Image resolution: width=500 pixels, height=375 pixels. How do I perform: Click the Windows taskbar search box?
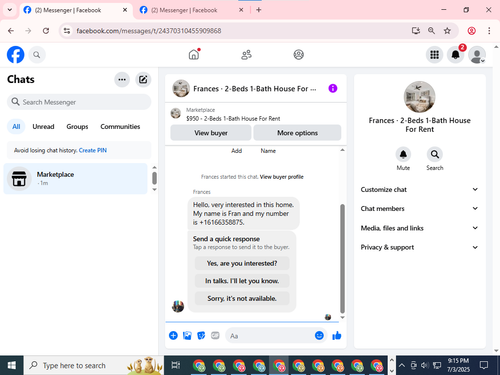point(93,365)
